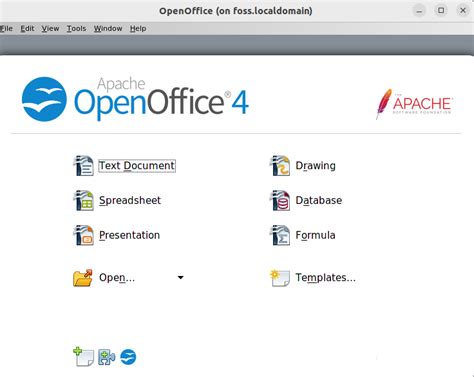Click the Templates... label

[326, 278]
